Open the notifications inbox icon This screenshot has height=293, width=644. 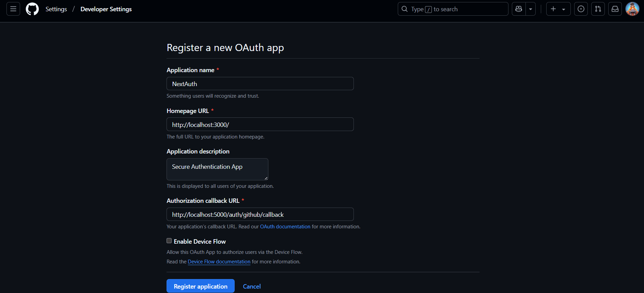tap(615, 9)
